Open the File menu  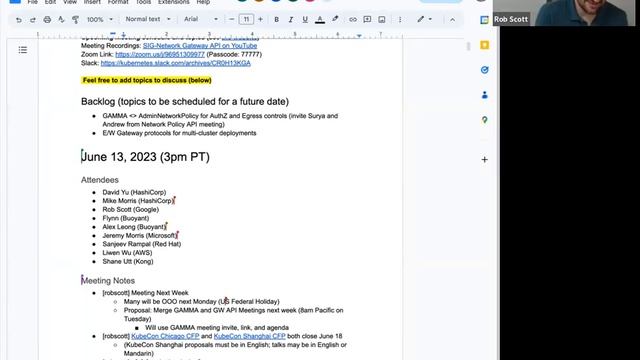click(x=33, y=2)
